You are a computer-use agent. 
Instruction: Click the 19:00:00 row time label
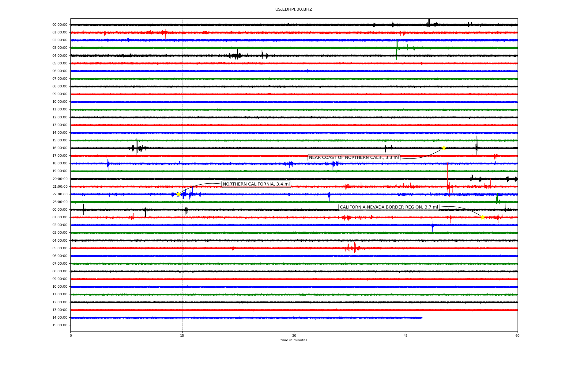pos(60,171)
